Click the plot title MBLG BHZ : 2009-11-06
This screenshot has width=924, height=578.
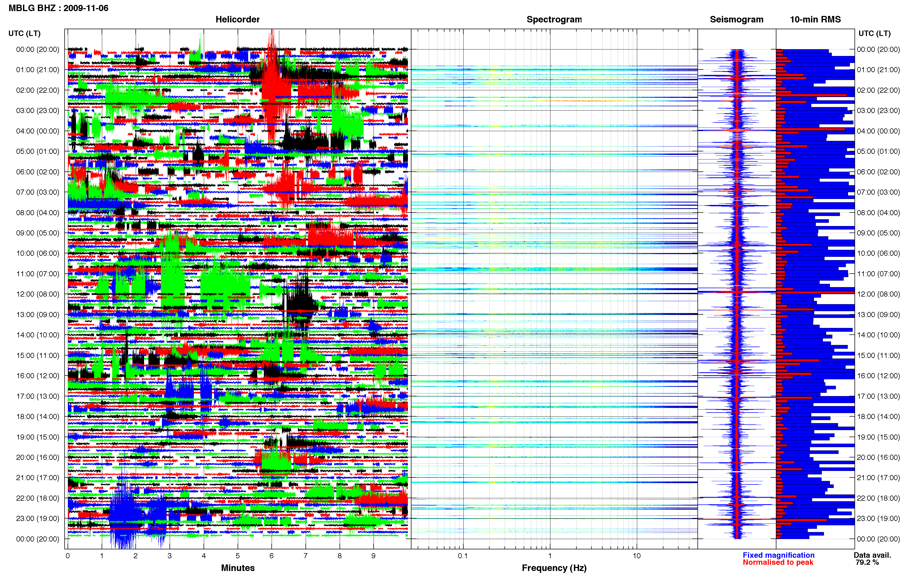tap(58, 8)
